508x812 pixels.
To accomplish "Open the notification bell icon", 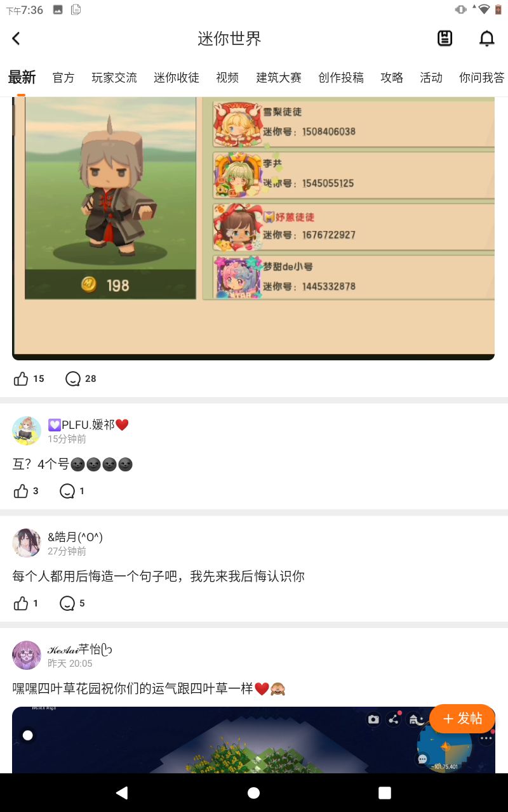I will 486,39.
